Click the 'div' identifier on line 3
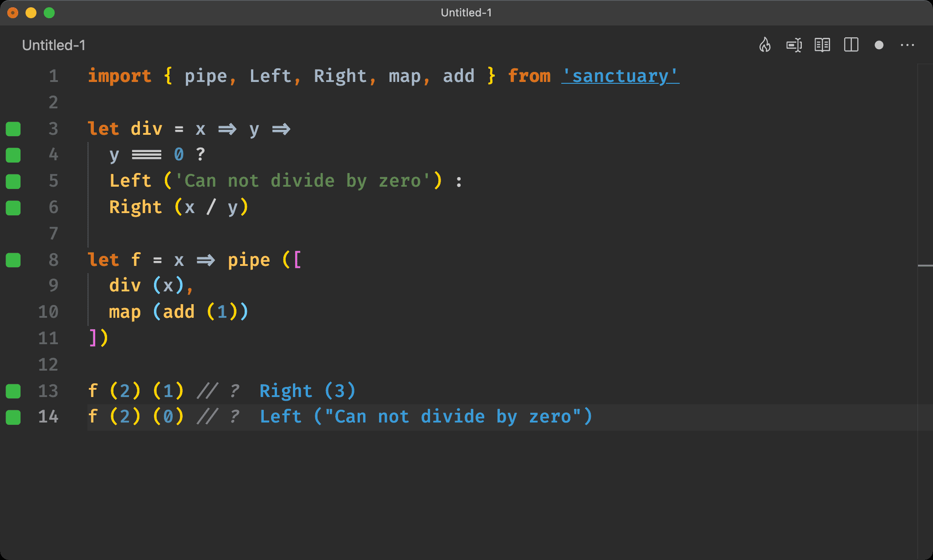Image resolution: width=933 pixels, height=560 pixels. pos(146,129)
